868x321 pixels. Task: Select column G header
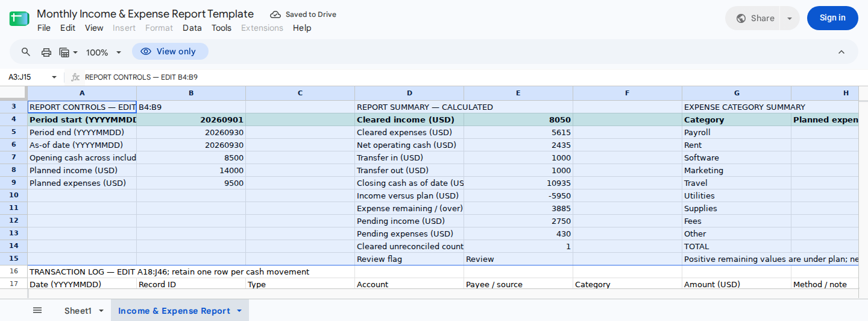(737, 93)
